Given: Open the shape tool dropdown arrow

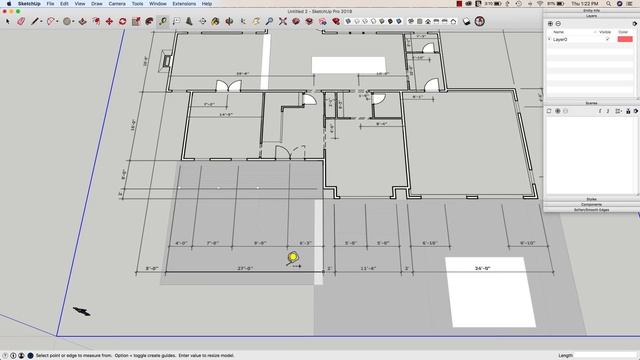Looking at the screenshot, I should (74, 22).
